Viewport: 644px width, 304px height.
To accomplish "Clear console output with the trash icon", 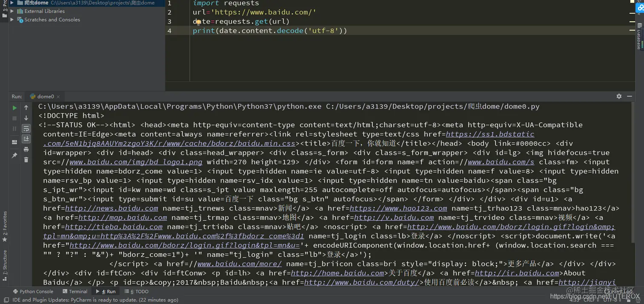I will pos(26,159).
